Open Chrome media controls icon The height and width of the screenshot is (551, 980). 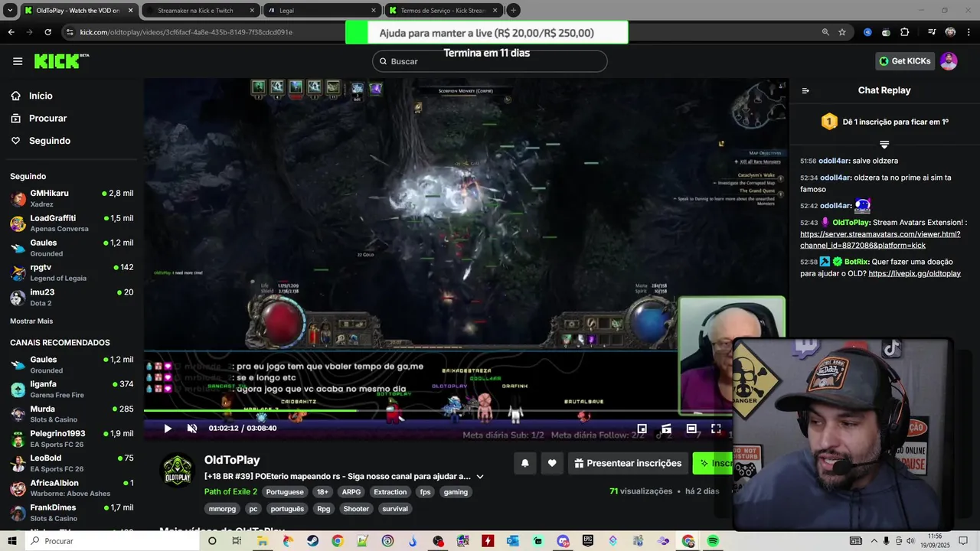tap(932, 32)
